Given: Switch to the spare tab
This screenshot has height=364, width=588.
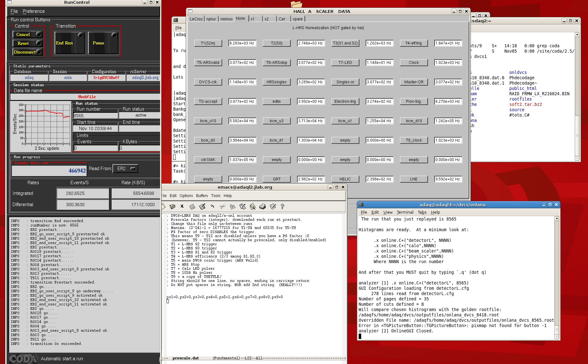Looking at the screenshot, I should pyautogui.click(x=298, y=19).
